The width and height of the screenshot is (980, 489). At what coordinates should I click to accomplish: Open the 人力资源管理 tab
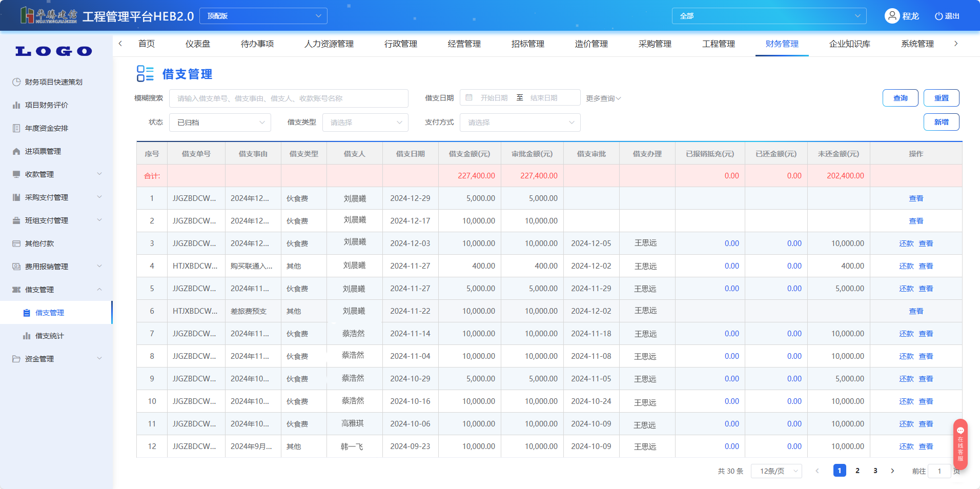click(x=329, y=44)
